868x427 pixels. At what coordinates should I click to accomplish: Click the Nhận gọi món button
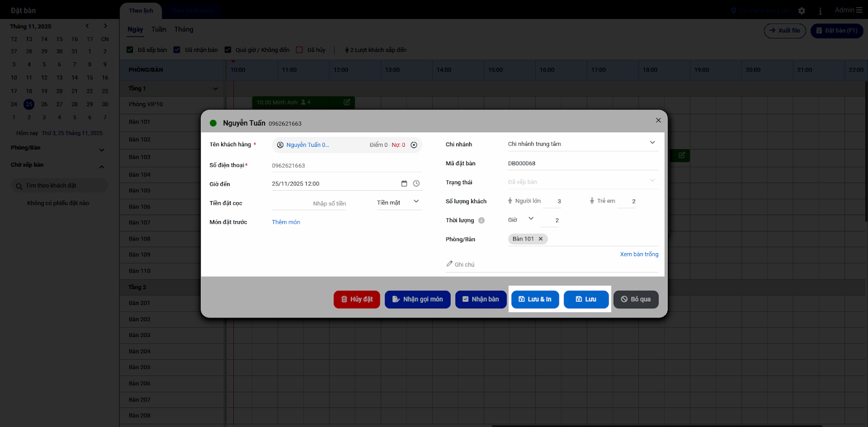click(418, 299)
